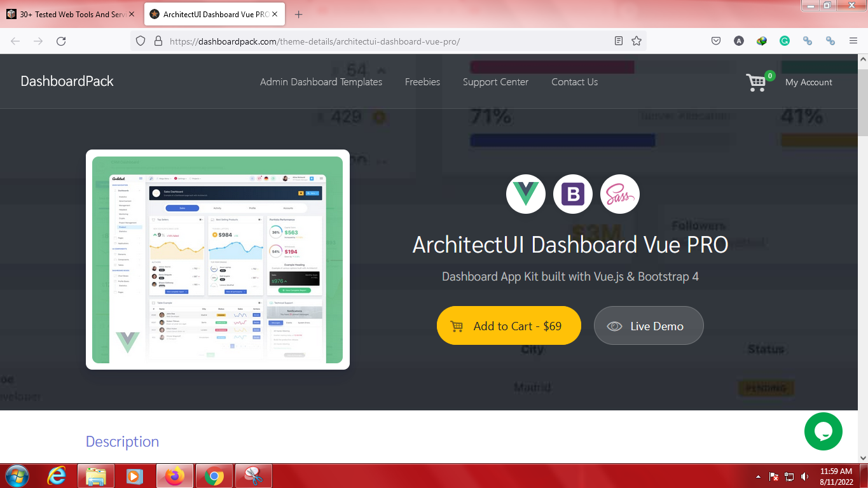The height and width of the screenshot is (488, 868).
Task: Go to the DashboardPack home logo
Action: [x=67, y=81]
